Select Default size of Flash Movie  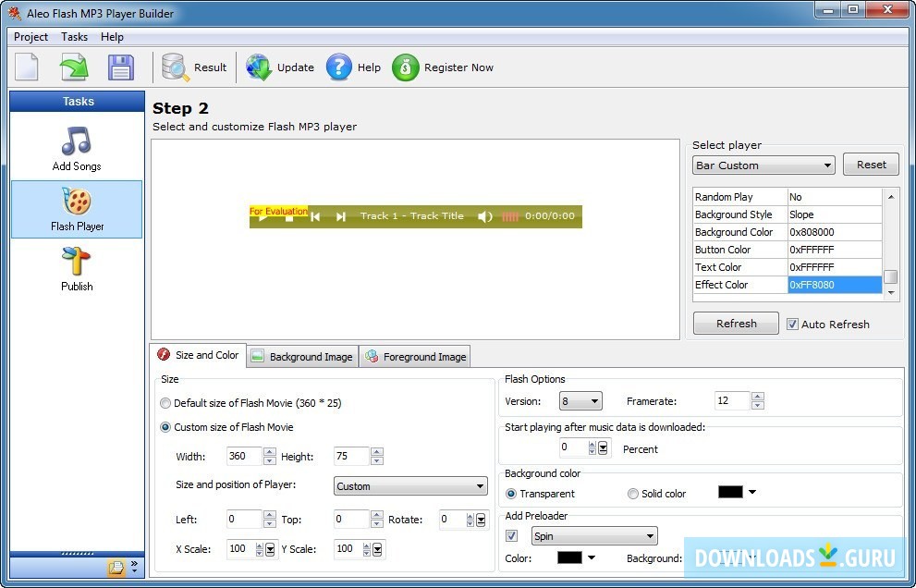click(165, 402)
